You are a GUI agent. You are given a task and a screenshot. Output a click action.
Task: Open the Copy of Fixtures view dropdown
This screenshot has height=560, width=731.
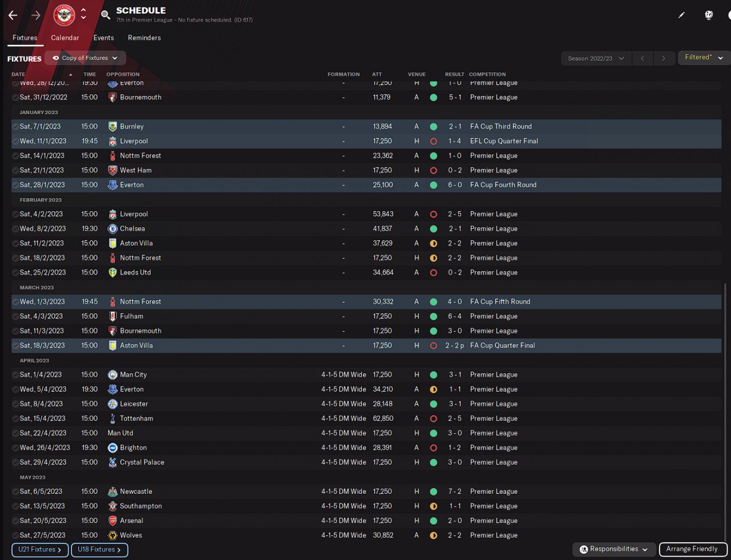[85, 58]
